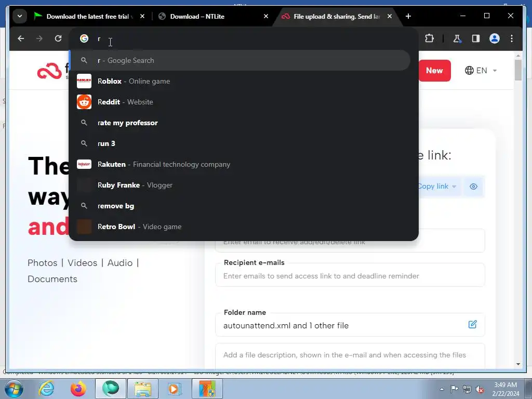Click the Documents link text

pos(52,279)
